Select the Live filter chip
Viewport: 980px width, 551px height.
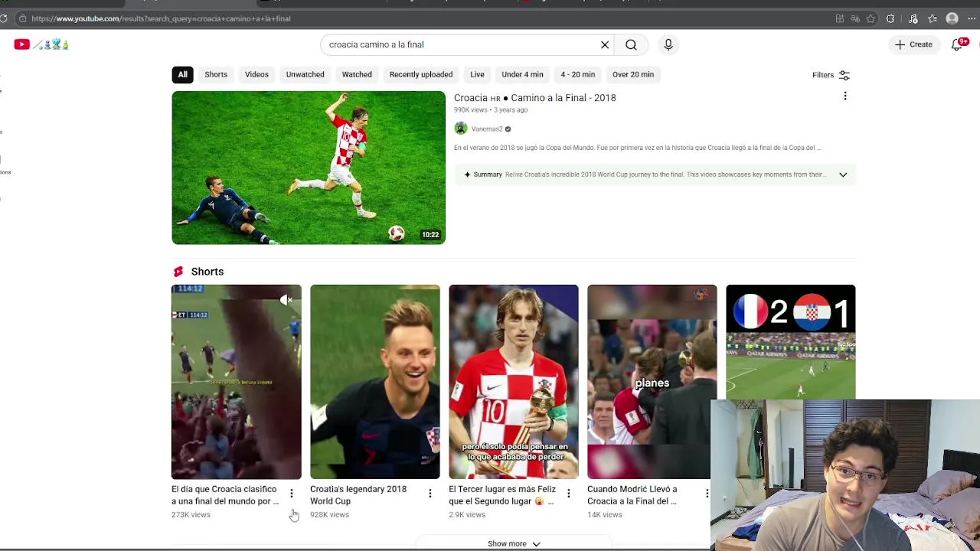477,74
